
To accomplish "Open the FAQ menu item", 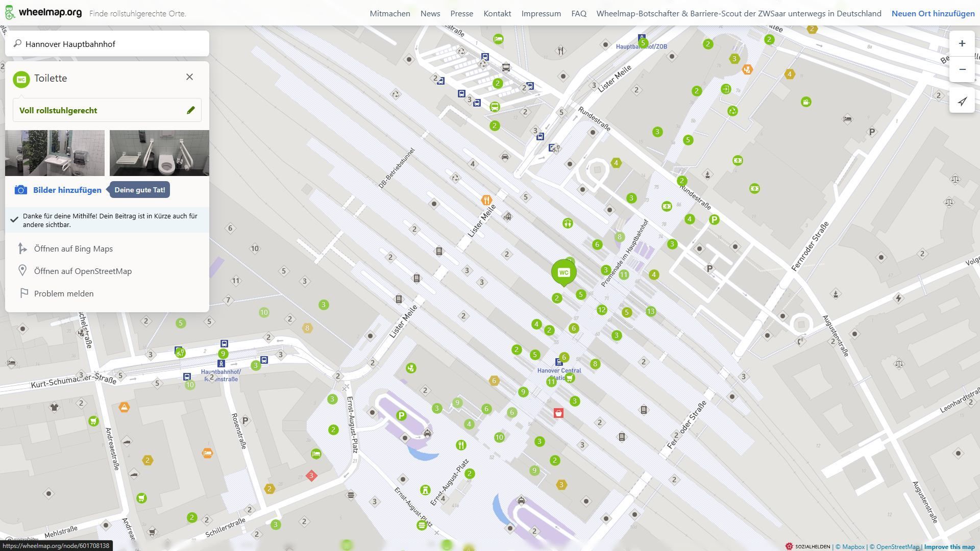I will click(x=578, y=14).
